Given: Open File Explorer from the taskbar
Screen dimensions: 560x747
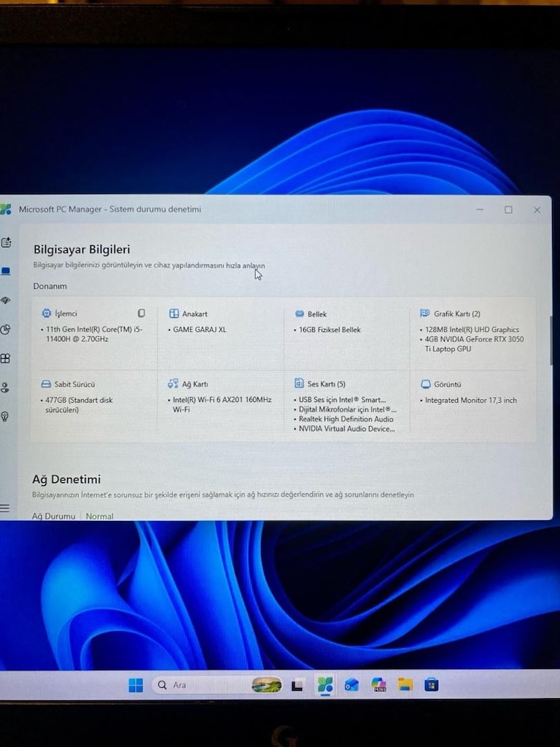Looking at the screenshot, I should tap(405, 685).
